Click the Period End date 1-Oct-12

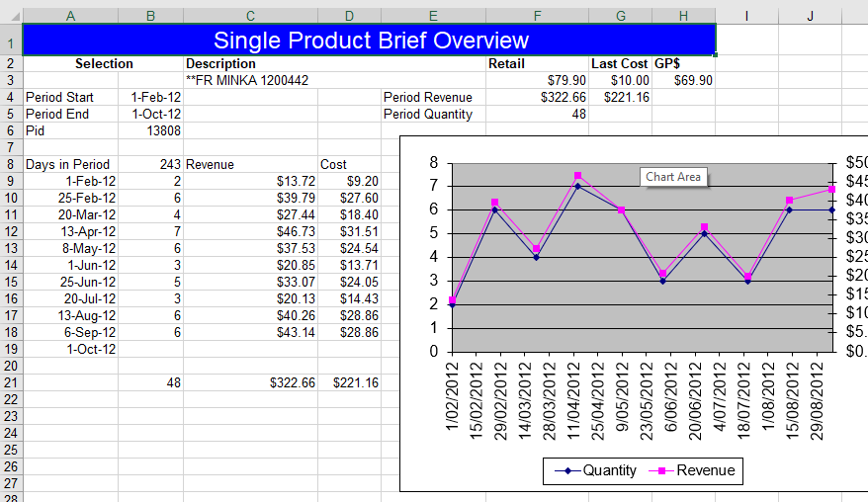150,114
